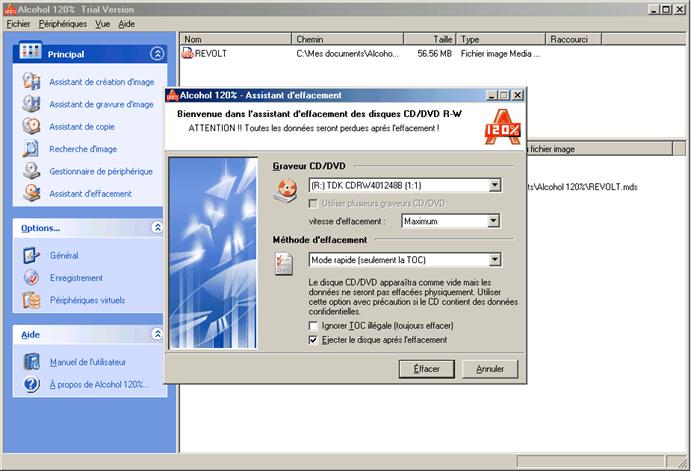Click the Assistant de création d'image icon
The image size is (691, 471).
pyautogui.click(x=31, y=82)
